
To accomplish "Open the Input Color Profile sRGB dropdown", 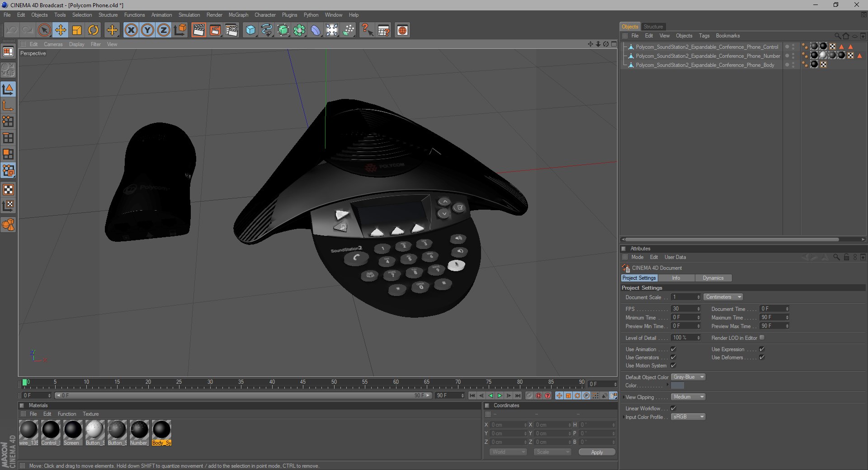I will (x=688, y=417).
